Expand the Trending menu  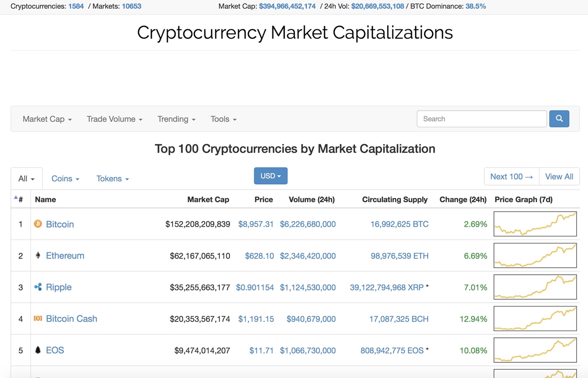176,119
